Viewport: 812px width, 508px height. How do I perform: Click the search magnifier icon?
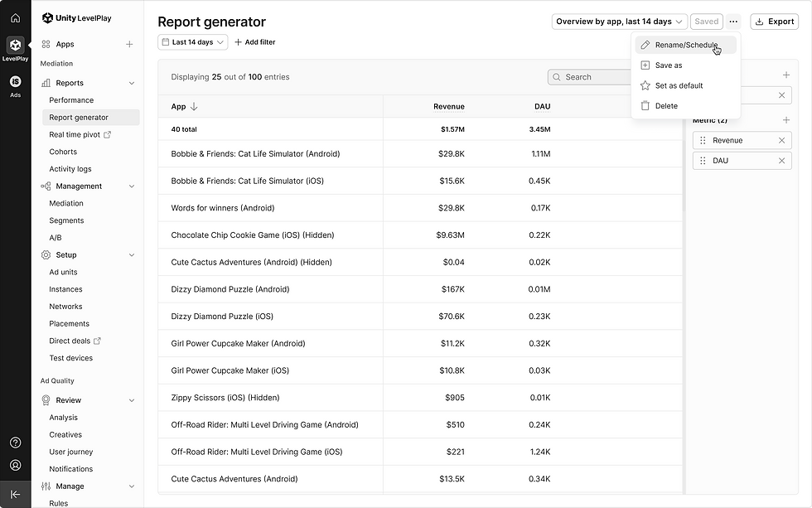pyautogui.click(x=557, y=77)
